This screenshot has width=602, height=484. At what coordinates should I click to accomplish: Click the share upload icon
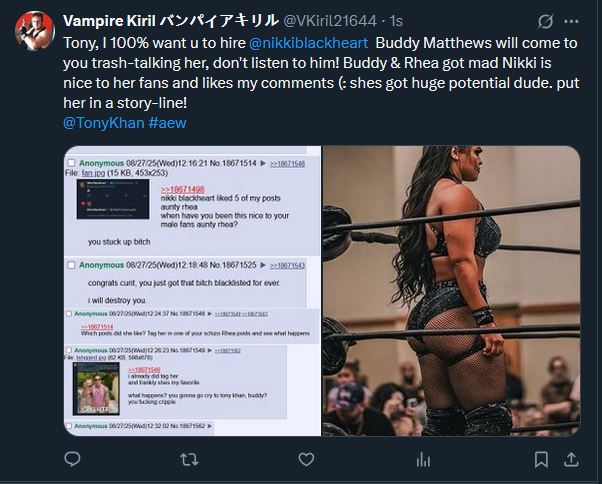pyautogui.click(x=571, y=459)
